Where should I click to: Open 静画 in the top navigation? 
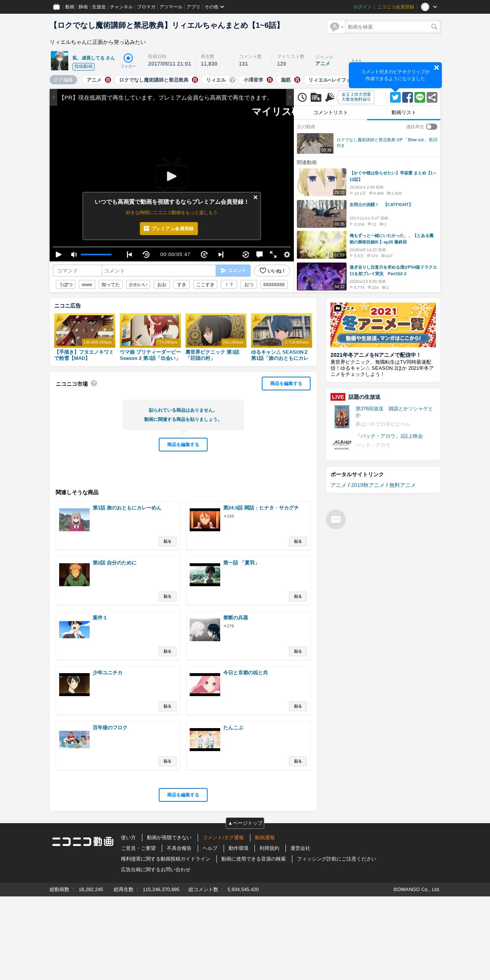coord(83,7)
